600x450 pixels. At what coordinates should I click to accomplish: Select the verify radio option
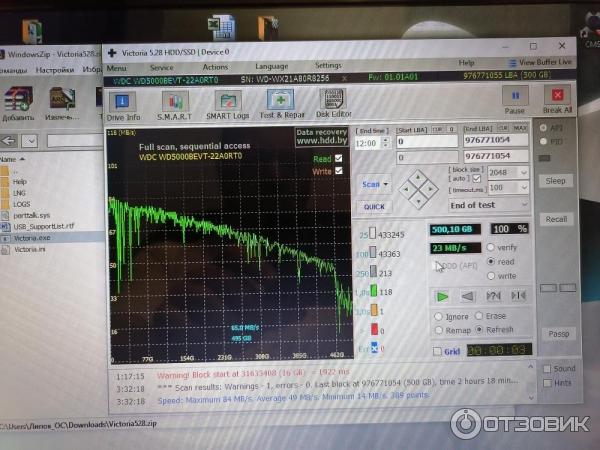pyautogui.click(x=491, y=247)
